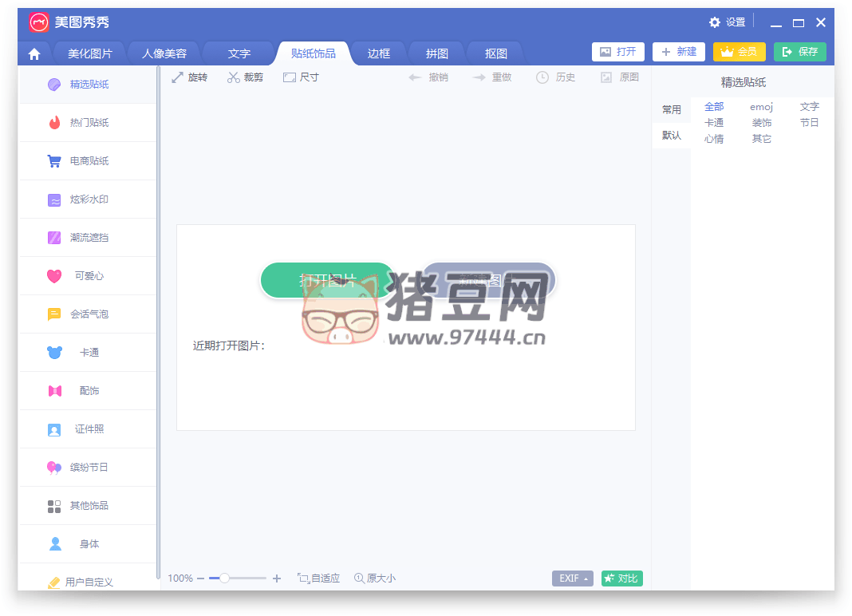Switch to the 文字 tab
This screenshot has width=852, height=616.
[239, 53]
